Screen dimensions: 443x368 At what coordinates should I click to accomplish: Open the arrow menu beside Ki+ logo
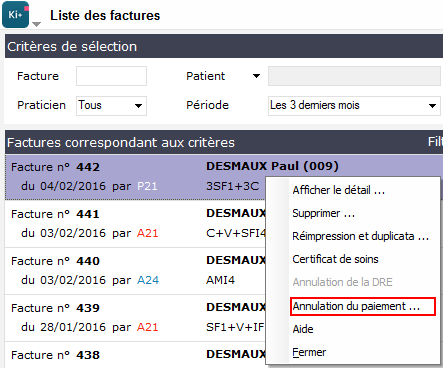pyautogui.click(x=37, y=24)
